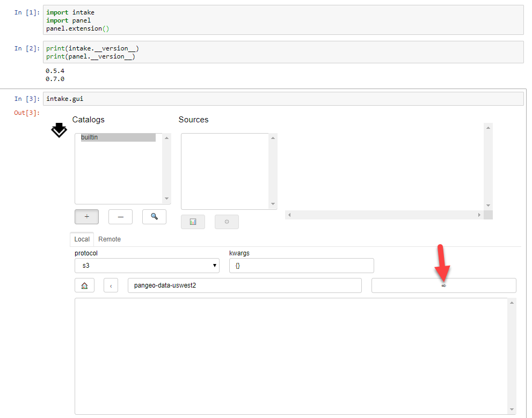The height and width of the screenshot is (418, 532).
Task: Click the left arrow of the horizontal scrollbar
Action: (x=289, y=215)
